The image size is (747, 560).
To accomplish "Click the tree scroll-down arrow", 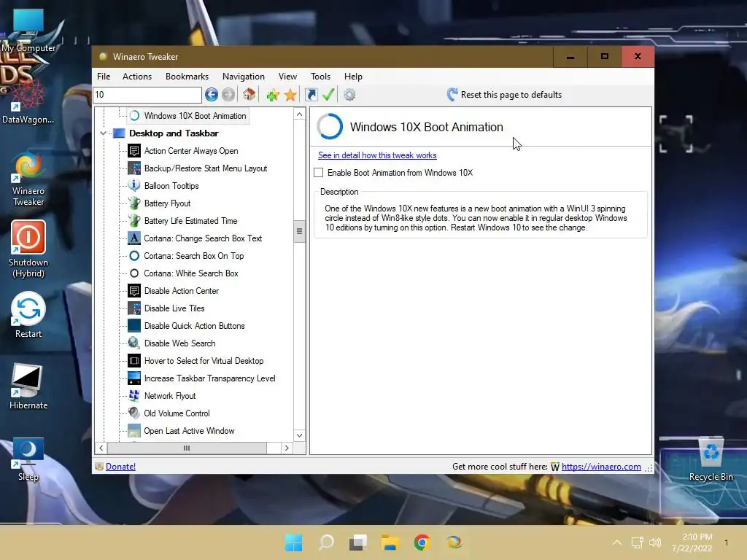I will pos(299,435).
